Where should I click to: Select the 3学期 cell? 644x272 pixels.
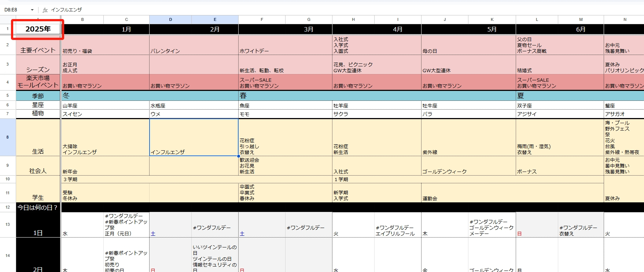pos(196,179)
